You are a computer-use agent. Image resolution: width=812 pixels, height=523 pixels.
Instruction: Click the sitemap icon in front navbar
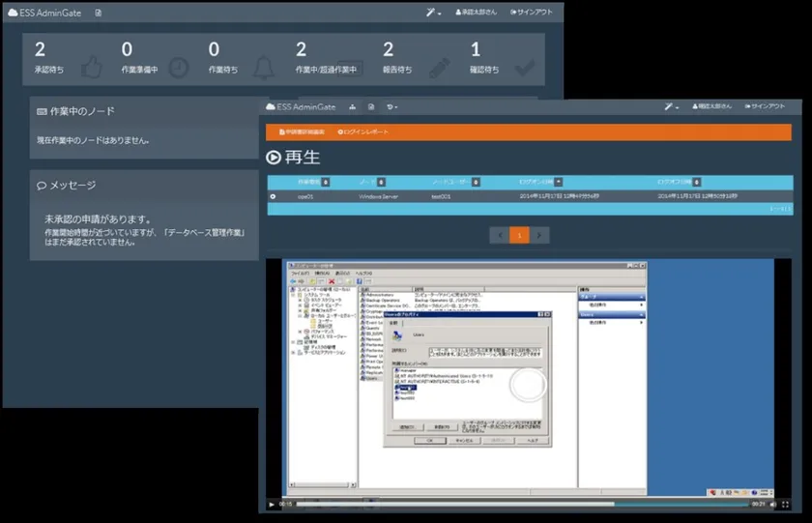(353, 106)
